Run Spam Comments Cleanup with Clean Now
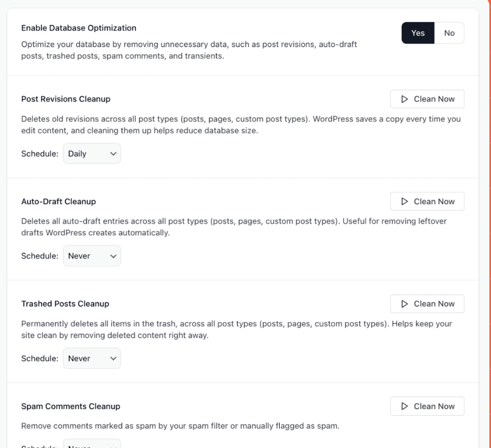This screenshot has height=448, width=491. (x=427, y=406)
